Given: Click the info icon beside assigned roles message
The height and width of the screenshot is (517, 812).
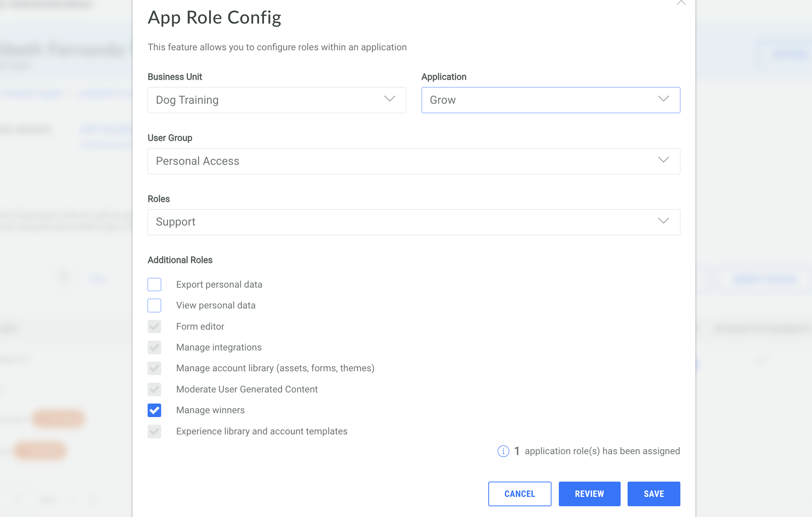Looking at the screenshot, I should pyautogui.click(x=503, y=451).
